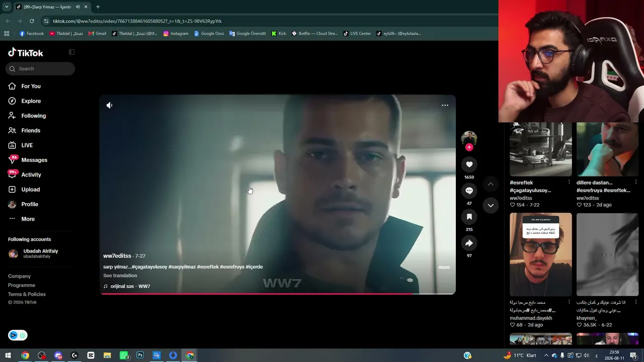Open Messages in the sidebar

tap(34, 160)
